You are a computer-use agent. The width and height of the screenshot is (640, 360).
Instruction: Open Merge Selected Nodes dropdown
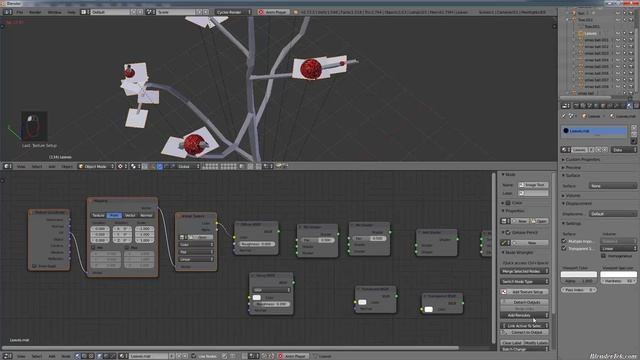click(524, 271)
